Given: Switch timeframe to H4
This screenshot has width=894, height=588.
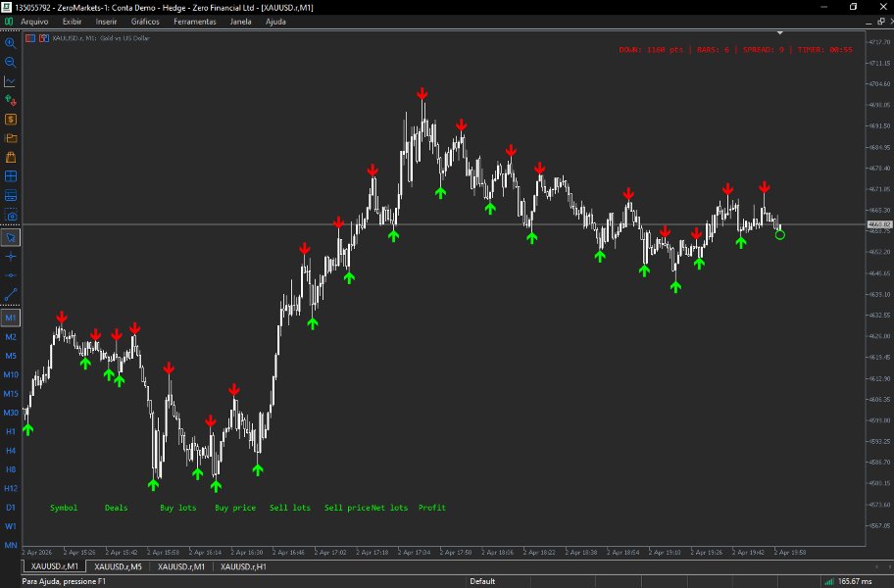Looking at the screenshot, I should (x=12, y=450).
